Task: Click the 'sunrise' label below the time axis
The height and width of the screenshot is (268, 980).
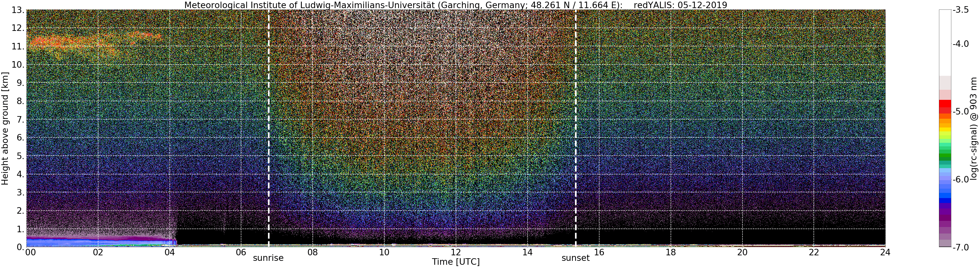Action: click(x=269, y=258)
